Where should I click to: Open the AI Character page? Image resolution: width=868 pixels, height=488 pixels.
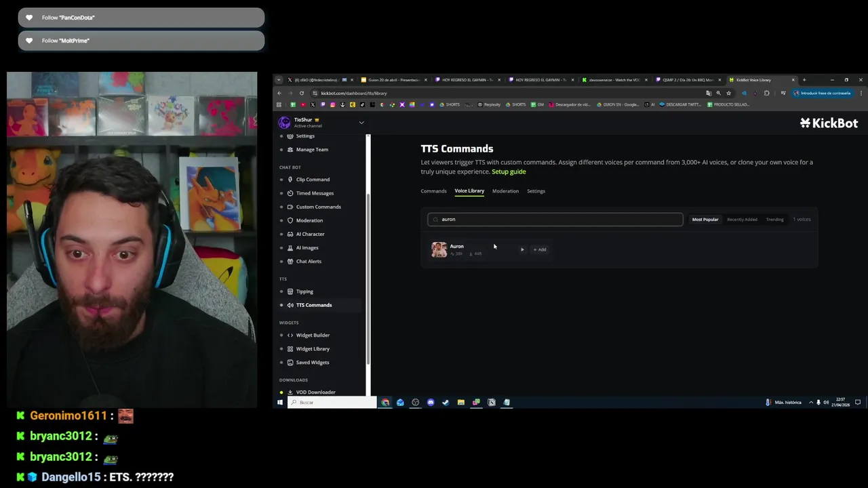[x=309, y=234]
